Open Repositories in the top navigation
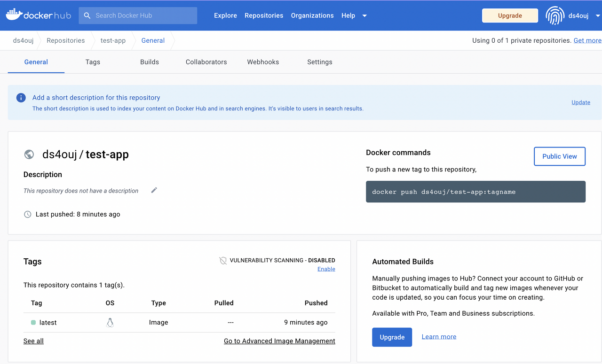This screenshot has height=364, width=602. 264,15
